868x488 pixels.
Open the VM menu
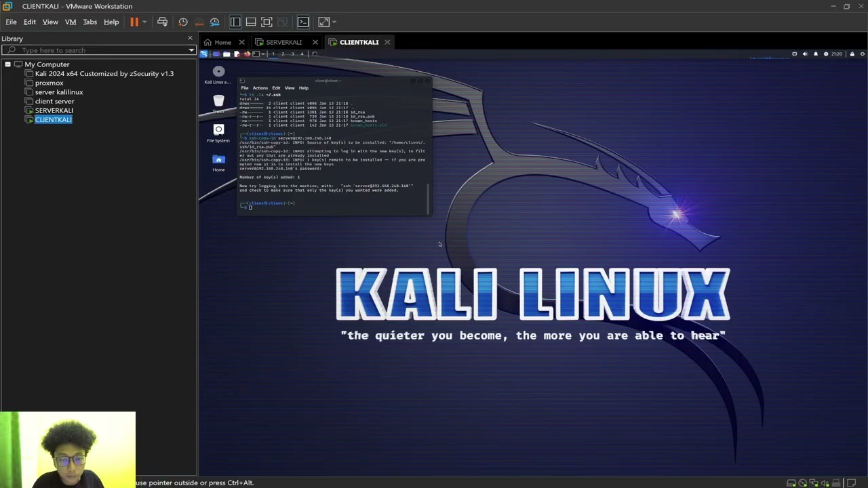(71, 22)
